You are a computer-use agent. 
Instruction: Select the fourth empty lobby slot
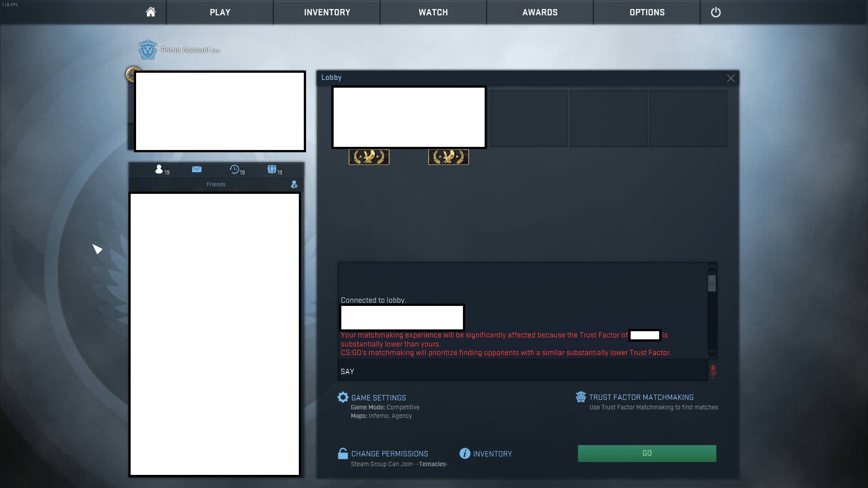tap(609, 118)
